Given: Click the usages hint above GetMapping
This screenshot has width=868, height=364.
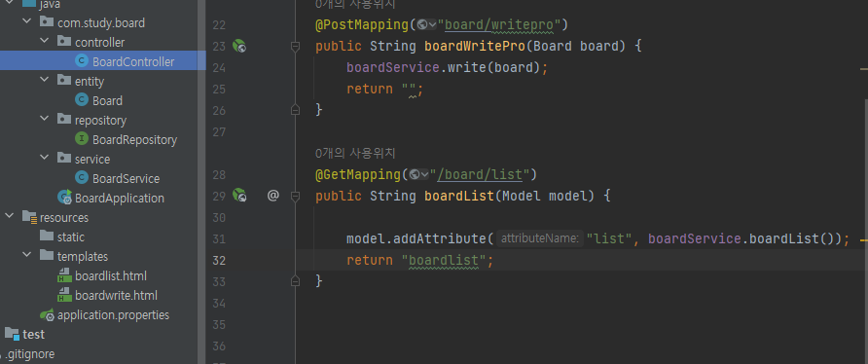Looking at the screenshot, I should 355,153.
